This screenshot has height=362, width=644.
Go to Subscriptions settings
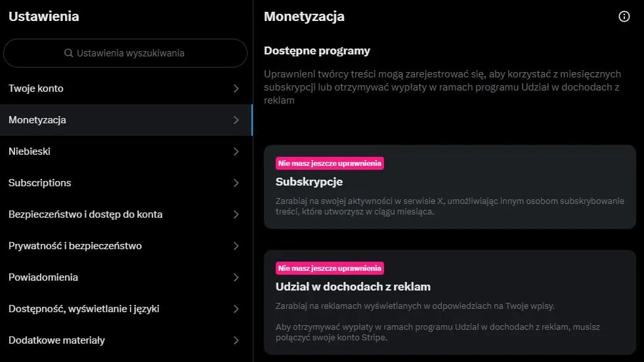[40, 183]
